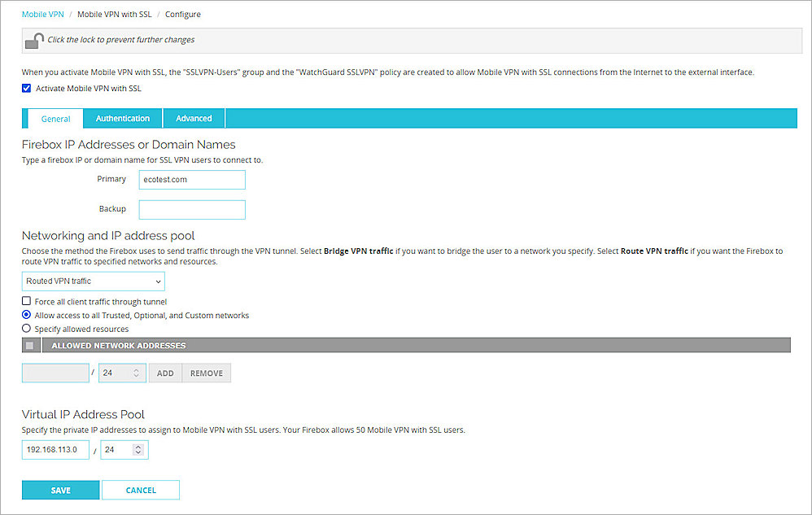Uncheck Activate Mobile VPN with SSL

coord(26,89)
